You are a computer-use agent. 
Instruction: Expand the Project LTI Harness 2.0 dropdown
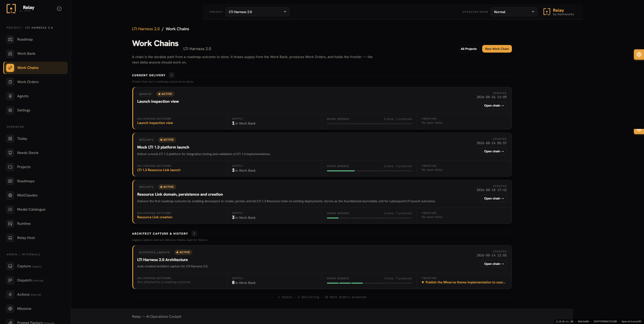coord(257,12)
